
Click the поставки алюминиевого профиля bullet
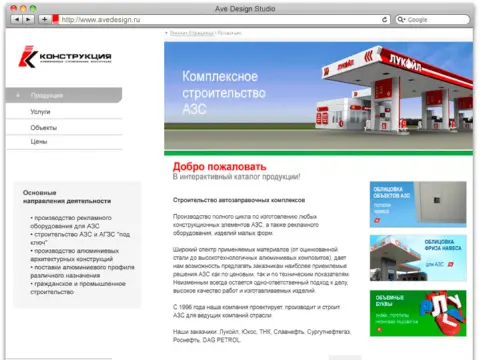(x=82, y=271)
